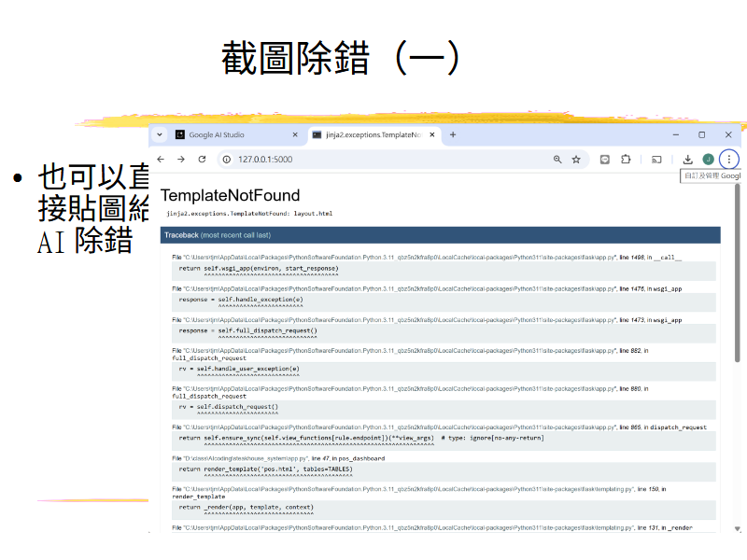This screenshot has width=747, height=560.
Task: Click the Traceback header bar
Action: (440, 235)
